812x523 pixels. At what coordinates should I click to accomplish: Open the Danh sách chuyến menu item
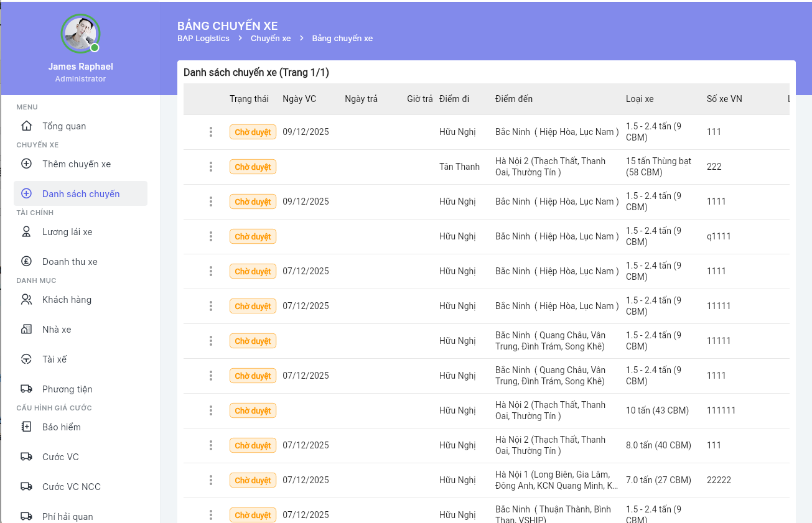[80, 194]
